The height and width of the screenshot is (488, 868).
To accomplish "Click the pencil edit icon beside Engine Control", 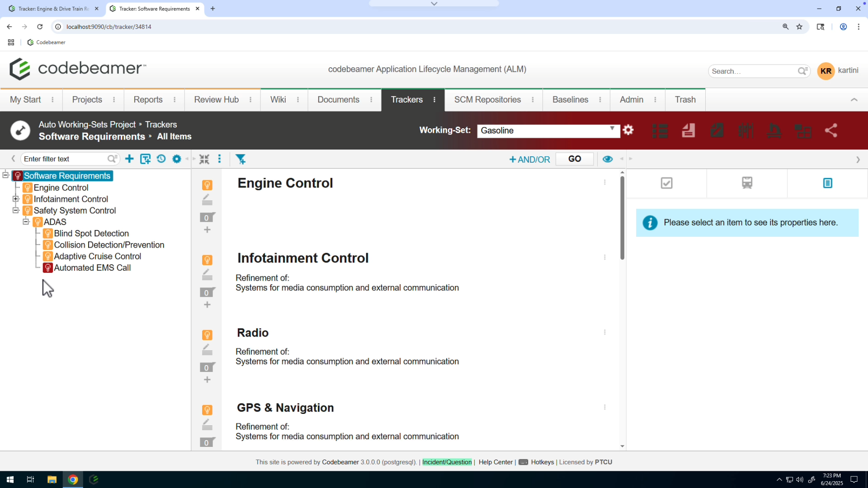I will click(x=207, y=199).
